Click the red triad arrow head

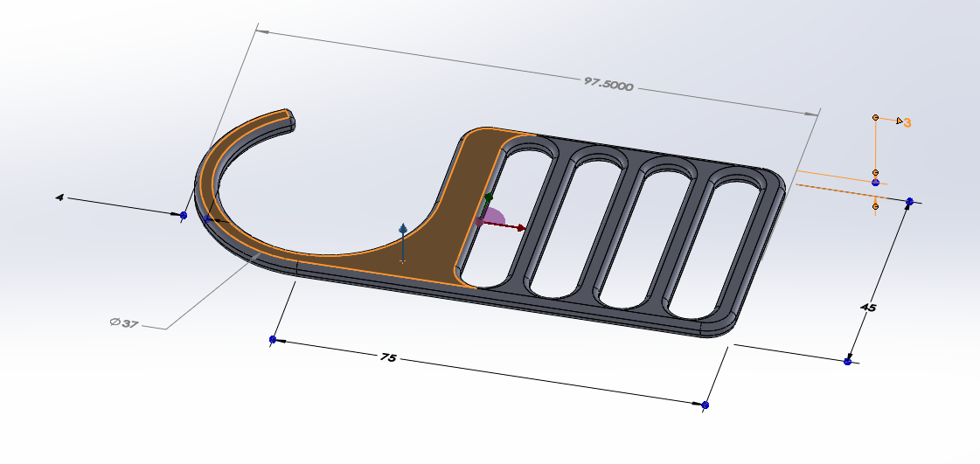[521, 229]
